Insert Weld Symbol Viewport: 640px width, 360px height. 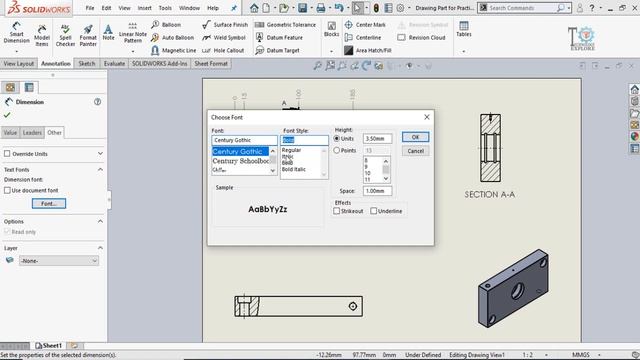tap(224, 38)
